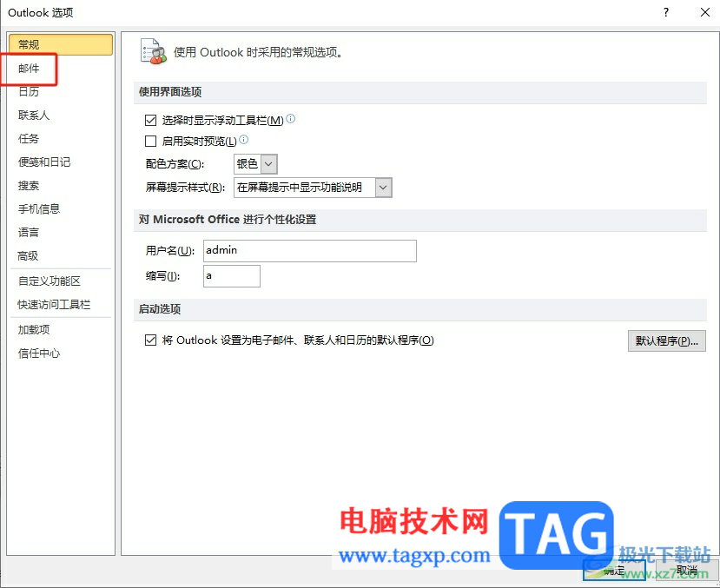Screen dimensions: 720x588
Task: Click the 取消 button
Action: (687, 571)
